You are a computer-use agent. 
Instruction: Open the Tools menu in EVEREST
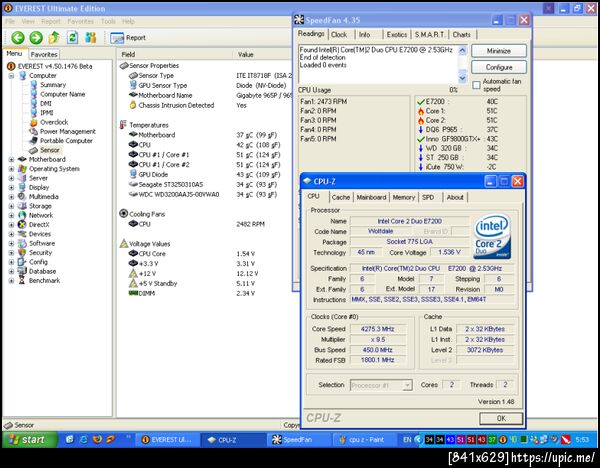108,21
